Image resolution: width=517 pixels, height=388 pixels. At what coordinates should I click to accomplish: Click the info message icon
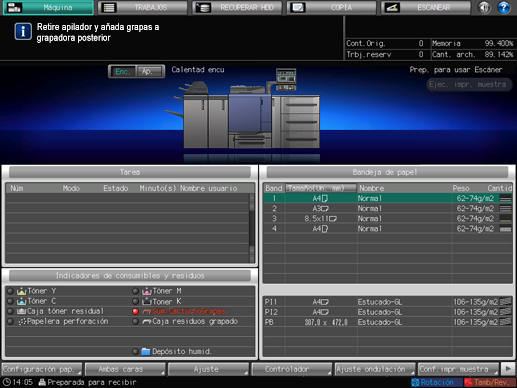coord(23,32)
